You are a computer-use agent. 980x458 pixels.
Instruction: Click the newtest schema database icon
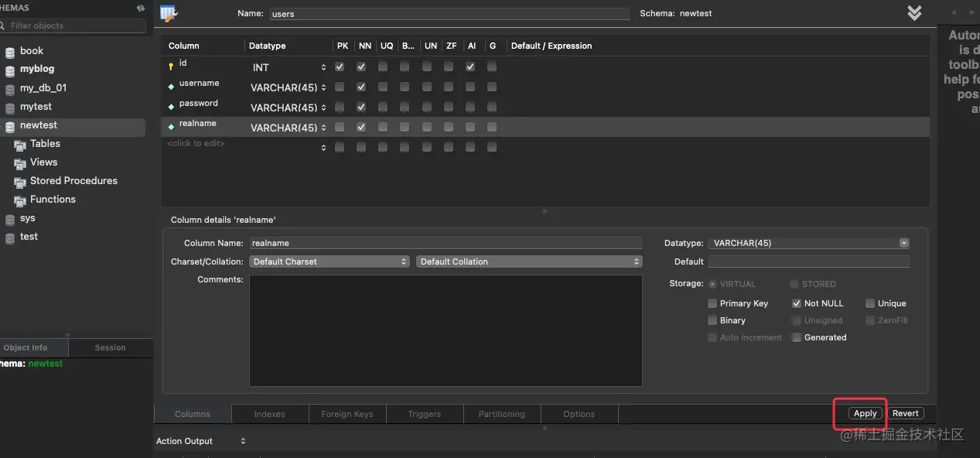[10, 127]
